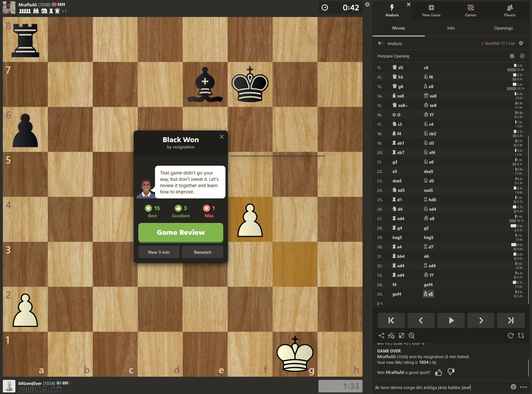The height and width of the screenshot is (394, 532).
Task: Click the opening book icon beside Ponziani Opening
Action: (x=512, y=56)
